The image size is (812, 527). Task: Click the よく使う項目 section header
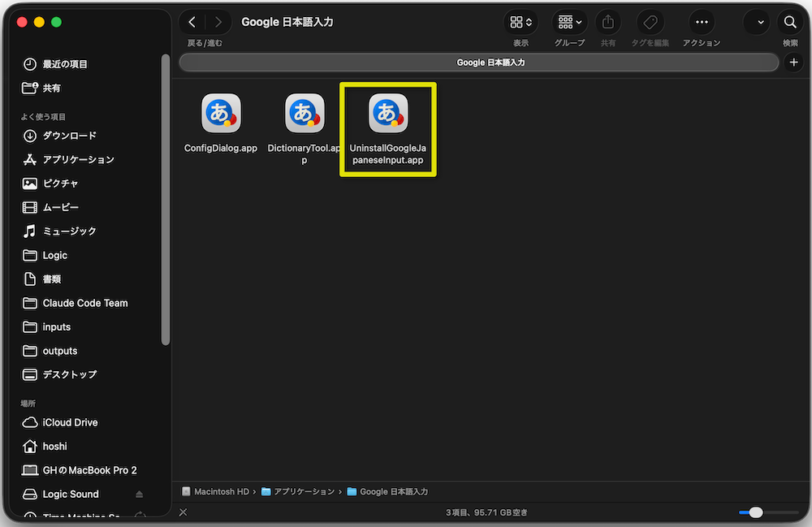coord(43,117)
